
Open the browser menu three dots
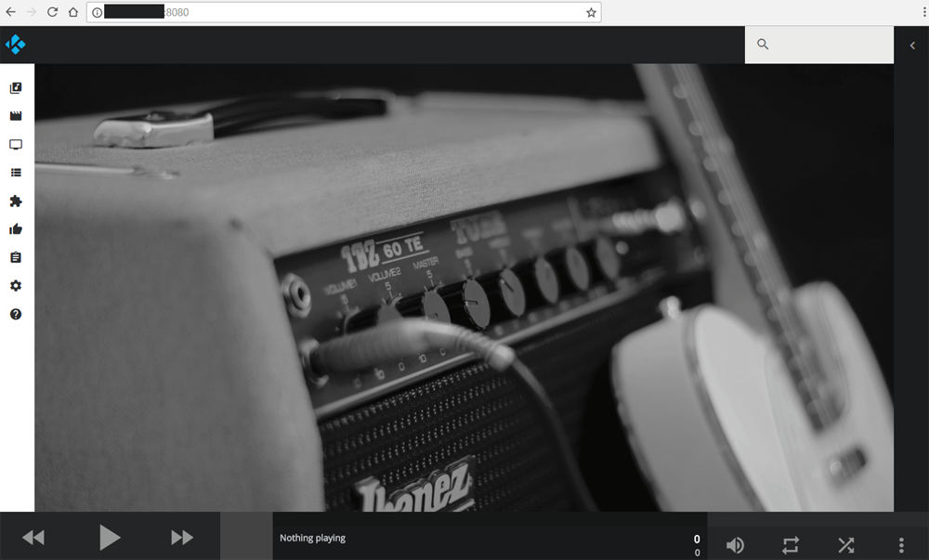923,12
